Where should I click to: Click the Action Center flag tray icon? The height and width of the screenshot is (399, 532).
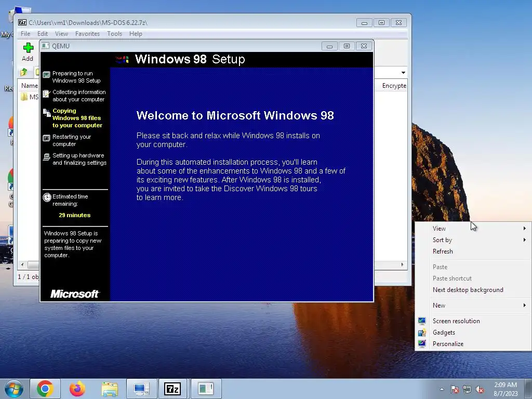tap(455, 389)
